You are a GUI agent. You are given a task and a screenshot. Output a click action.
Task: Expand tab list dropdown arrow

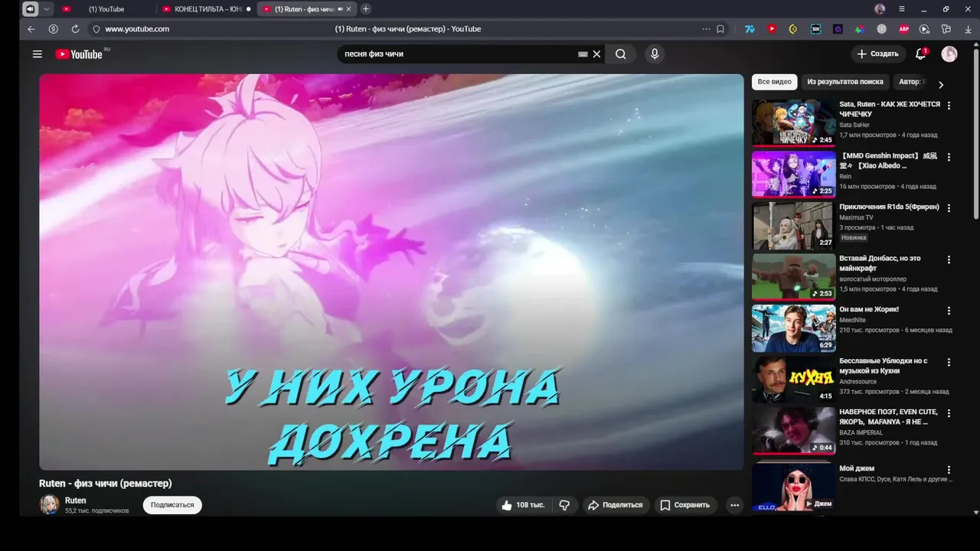coord(47,9)
